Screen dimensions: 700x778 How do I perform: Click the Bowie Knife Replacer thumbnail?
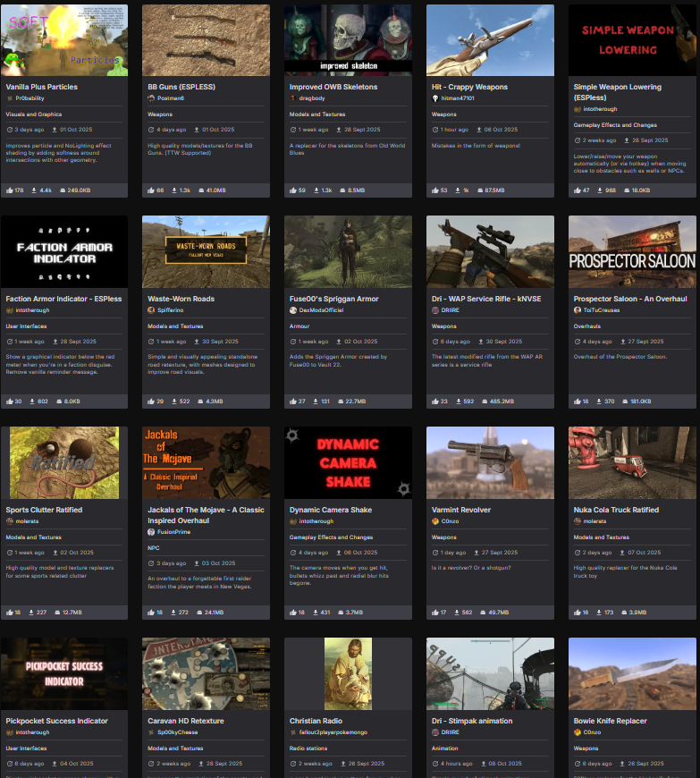coord(632,673)
